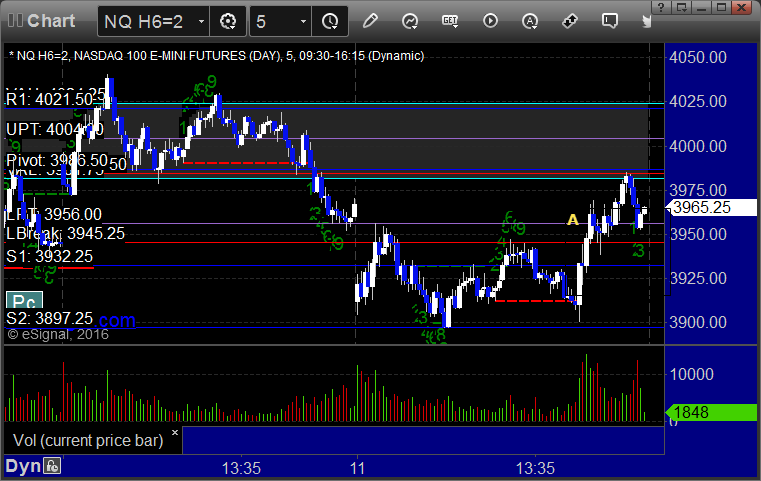This screenshot has height=481, width=761.
Task: Expand the NQ H6=2 symbol dropdown arrow
Action: tap(201, 21)
